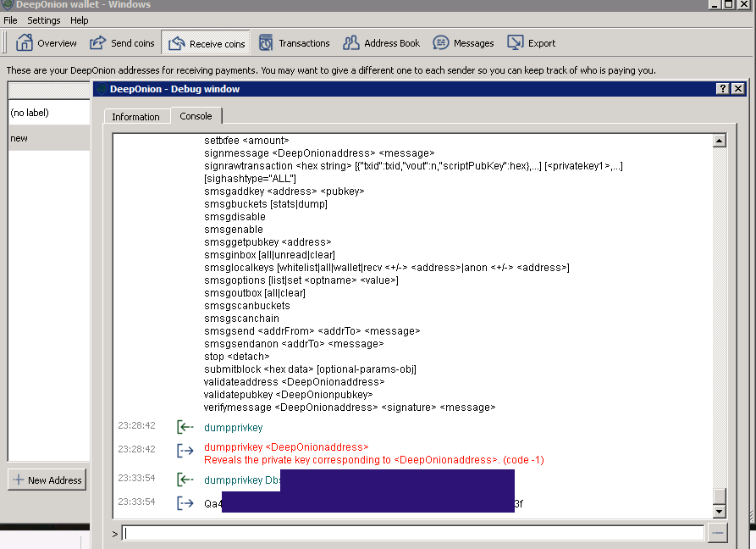
Task: Click the reply arrow icon at 23:28:42
Action: pos(185,451)
